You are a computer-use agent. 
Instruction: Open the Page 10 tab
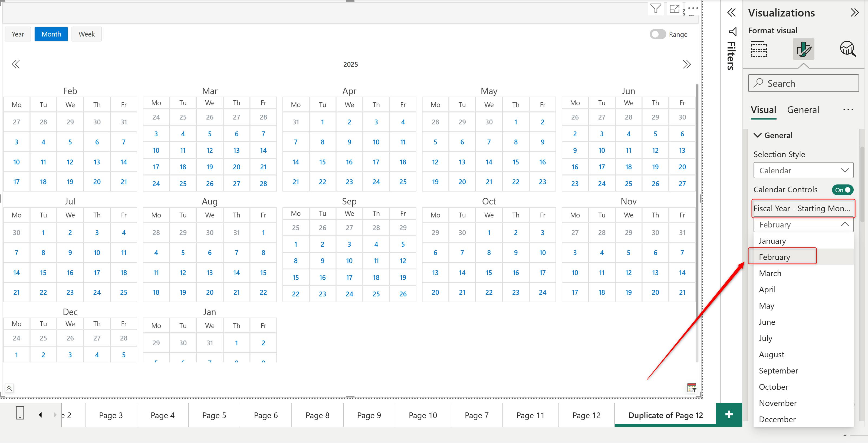[423, 415]
